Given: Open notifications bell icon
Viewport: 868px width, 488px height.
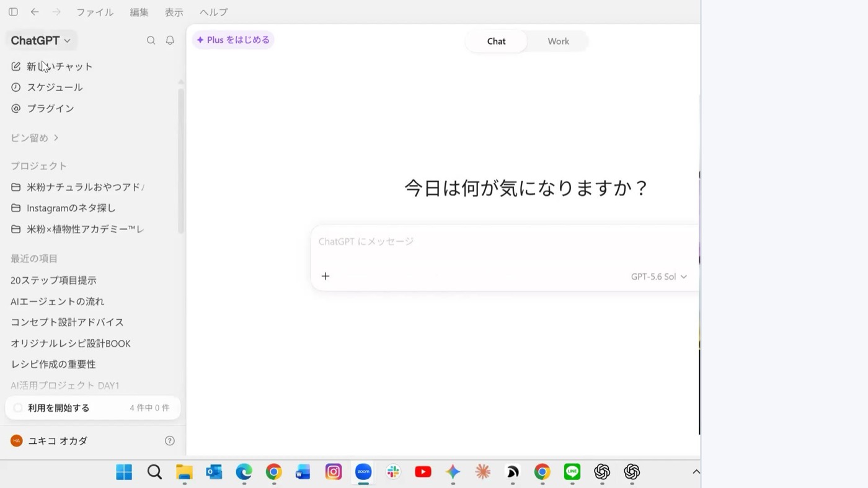Looking at the screenshot, I should [x=170, y=40].
